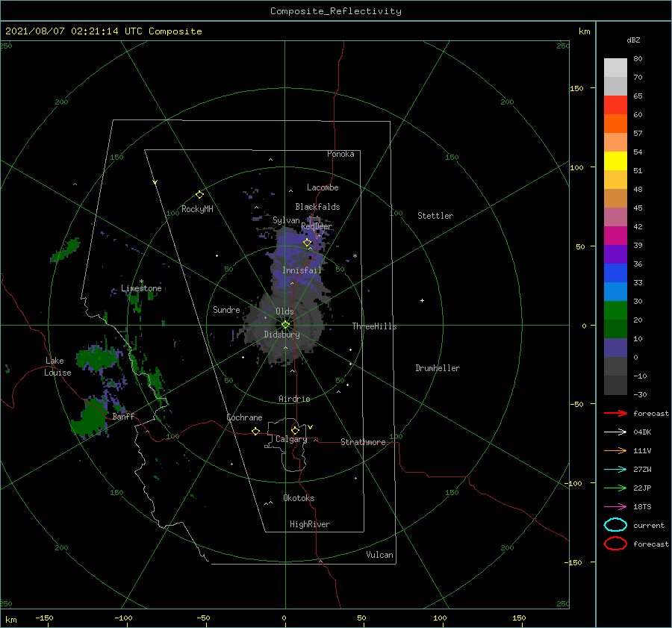The image size is (672, 628).
Task: Click the yellow V marker right of Calgary diamond
Action: 311,427
